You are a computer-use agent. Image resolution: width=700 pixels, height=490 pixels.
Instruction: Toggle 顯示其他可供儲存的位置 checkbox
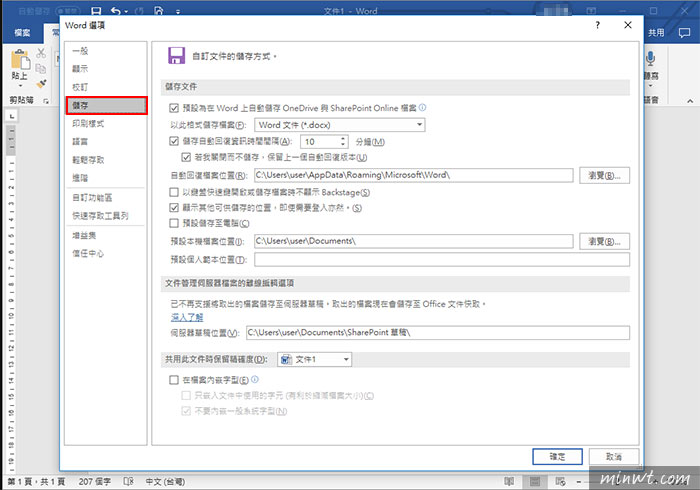coord(174,208)
